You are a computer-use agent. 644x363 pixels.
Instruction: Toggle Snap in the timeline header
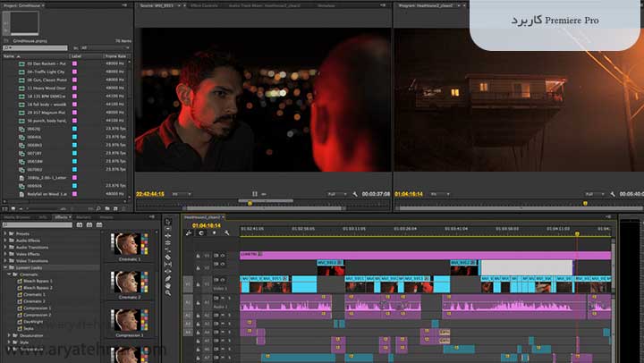(x=201, y=232)
